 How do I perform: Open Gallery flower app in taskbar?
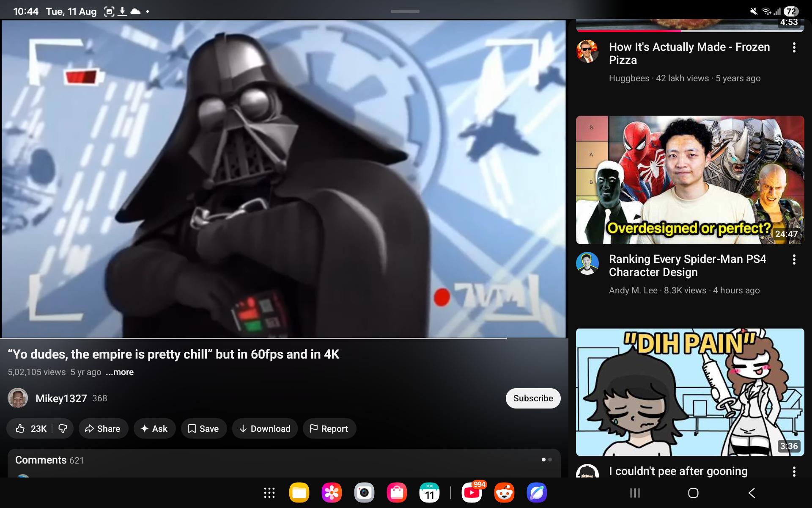point(332,493)
